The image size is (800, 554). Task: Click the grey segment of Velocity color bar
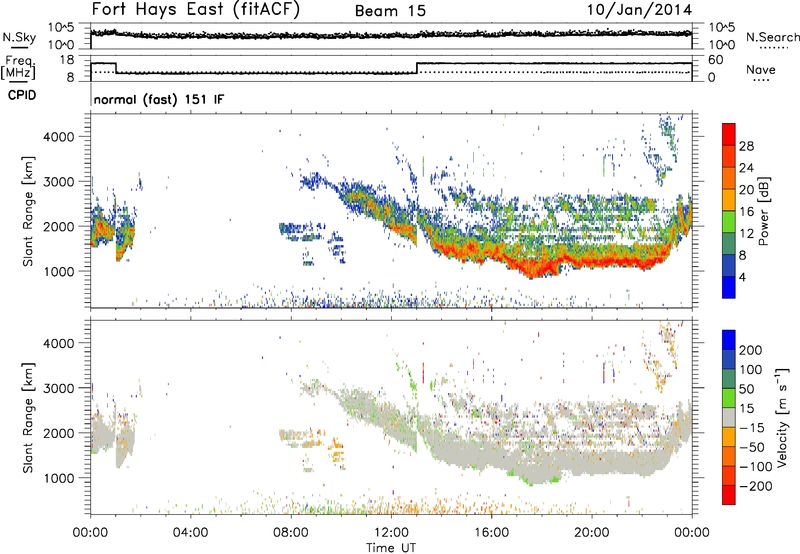pos(729,418)
